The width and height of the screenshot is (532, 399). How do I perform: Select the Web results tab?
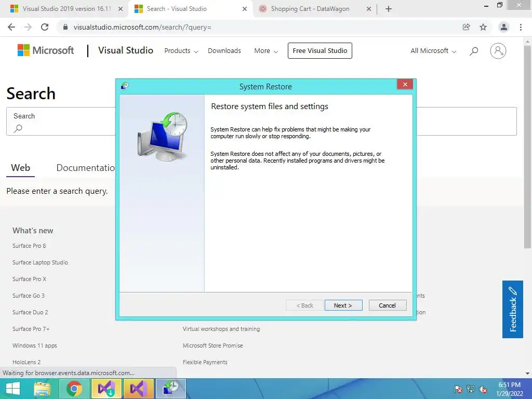pos(20,168)
